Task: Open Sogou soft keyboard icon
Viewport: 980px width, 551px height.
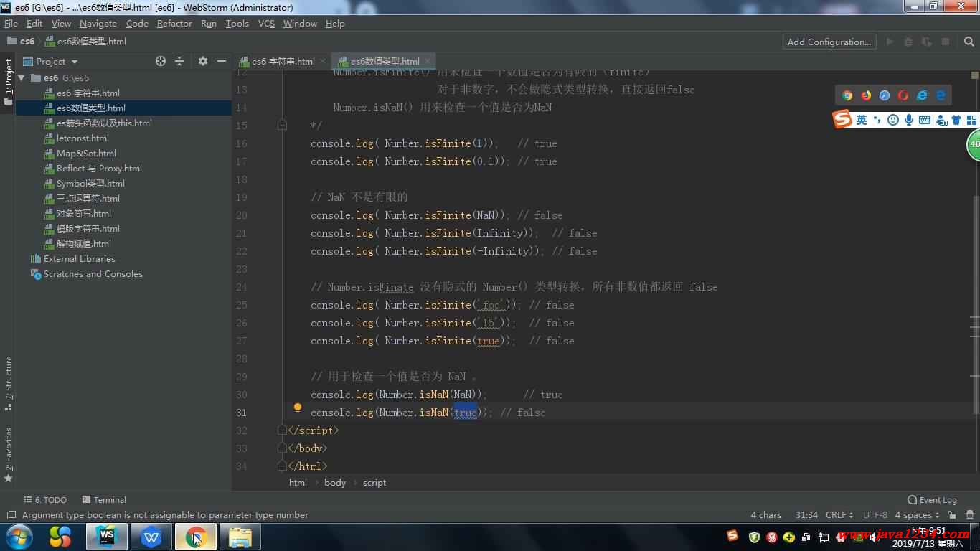Action: coord(925,120)
